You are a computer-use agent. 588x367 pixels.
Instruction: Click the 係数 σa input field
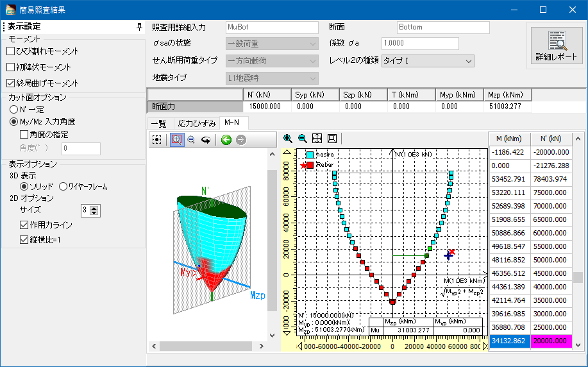point(420,43)
